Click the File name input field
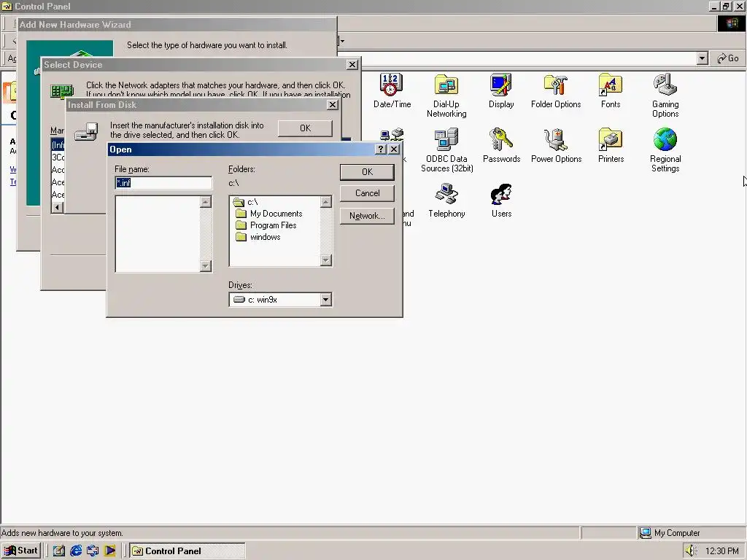This screenshot has height=560, width=747. [163, 183]
